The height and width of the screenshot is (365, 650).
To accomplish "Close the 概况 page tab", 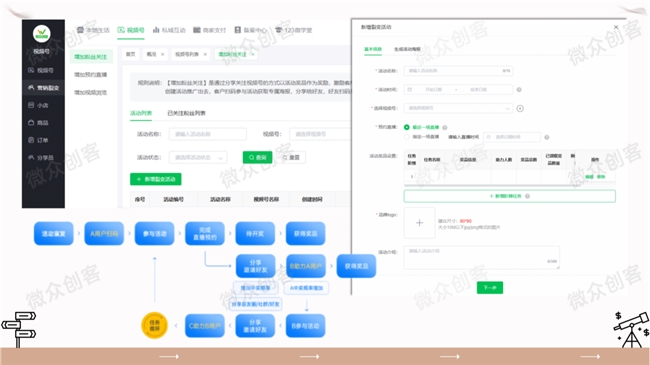I will coord(162,54).
